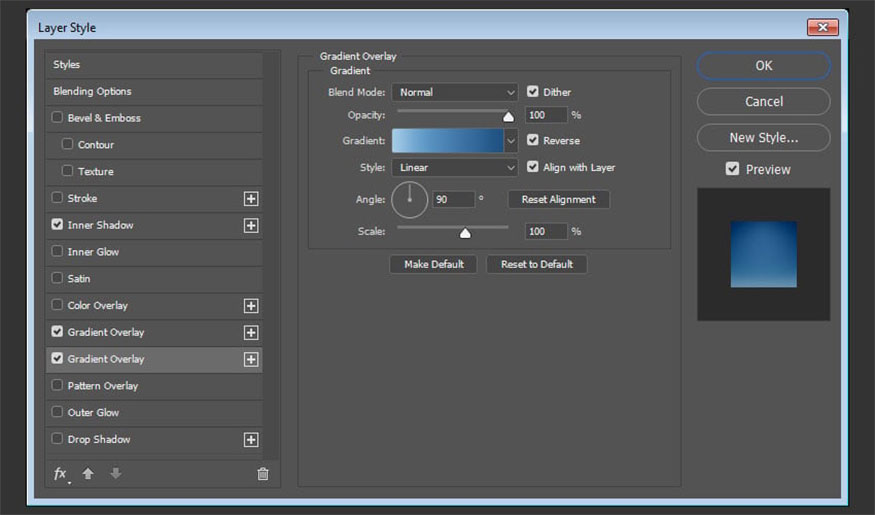Add another Stroke effect with plus icon

pyautogui.click(x=251, y=199)
